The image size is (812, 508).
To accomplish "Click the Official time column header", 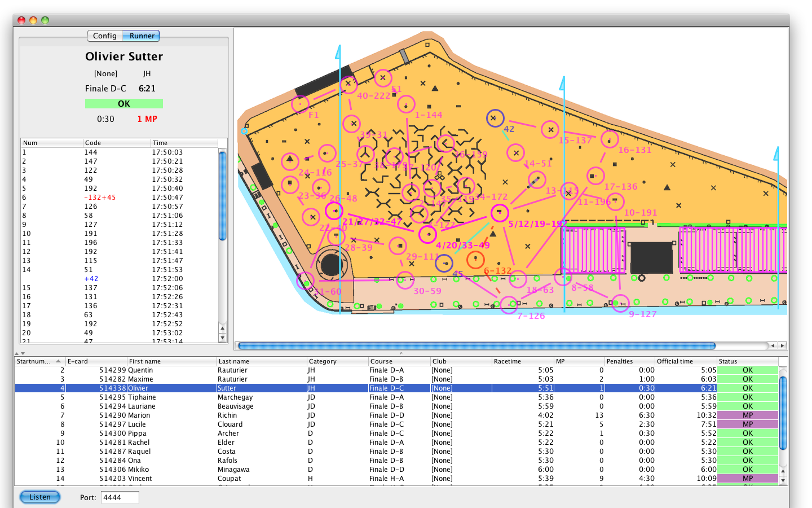I will coord(685,361).
